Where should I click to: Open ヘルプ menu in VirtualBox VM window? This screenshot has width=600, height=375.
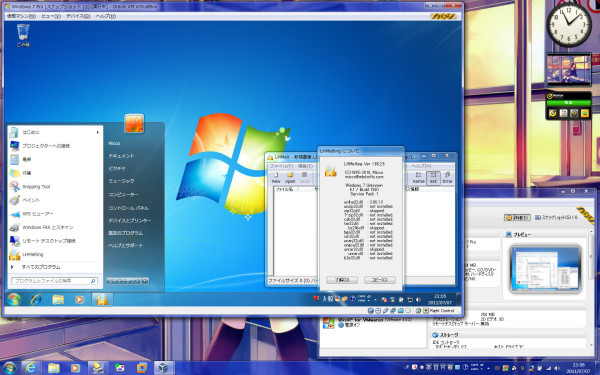pos(106,16)
